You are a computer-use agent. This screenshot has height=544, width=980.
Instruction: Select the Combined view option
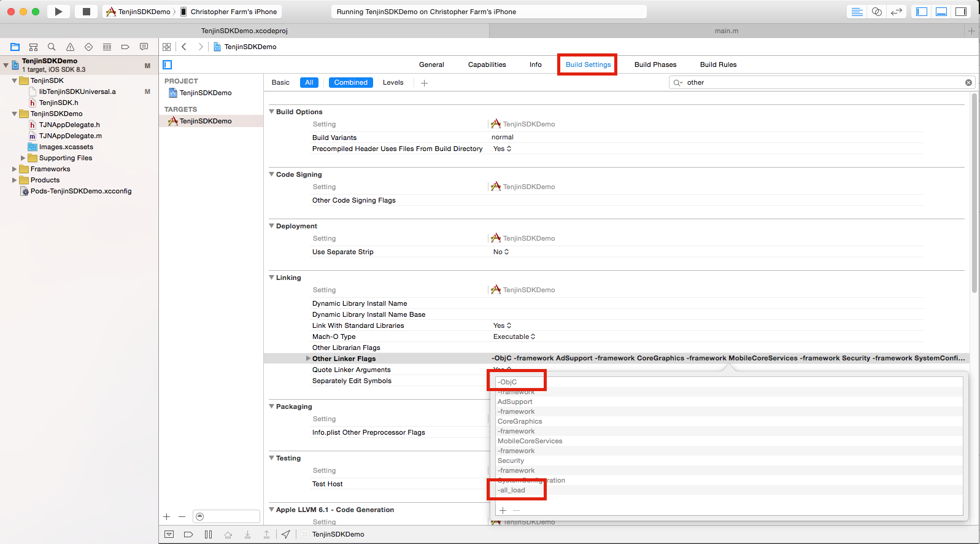pyautogui.click(x=350, y=82)
